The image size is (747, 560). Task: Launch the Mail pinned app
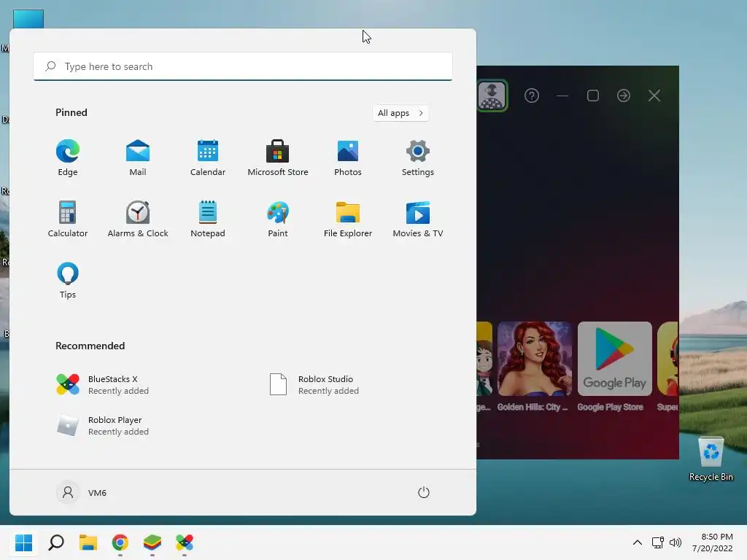click(x=138, y=158)
